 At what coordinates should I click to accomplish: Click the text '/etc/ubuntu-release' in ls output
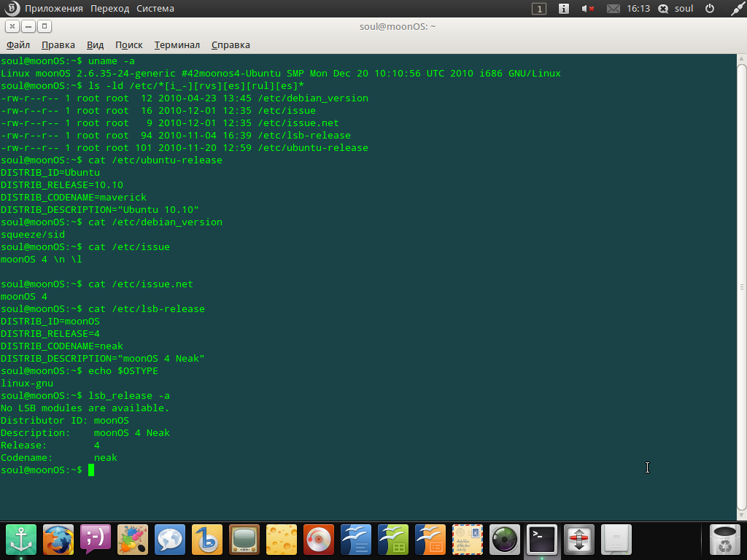click(313, 147)
